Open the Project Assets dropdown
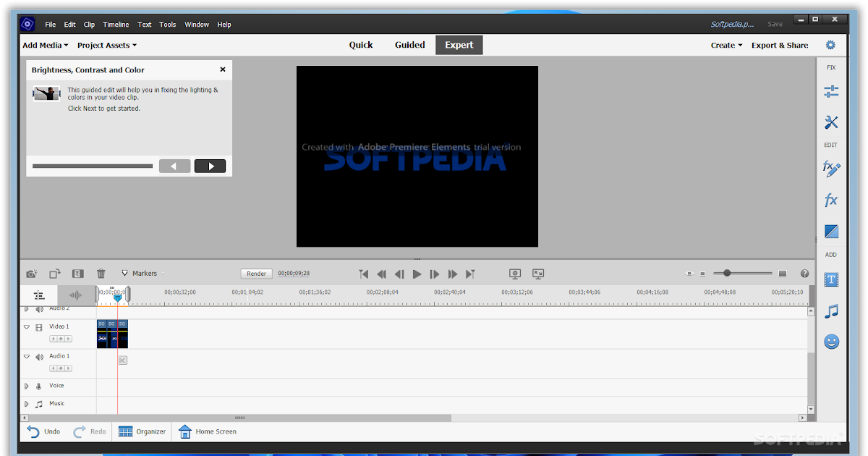Image resolution: width=868 pixels, height=456 pixels. tap(107, 45)
